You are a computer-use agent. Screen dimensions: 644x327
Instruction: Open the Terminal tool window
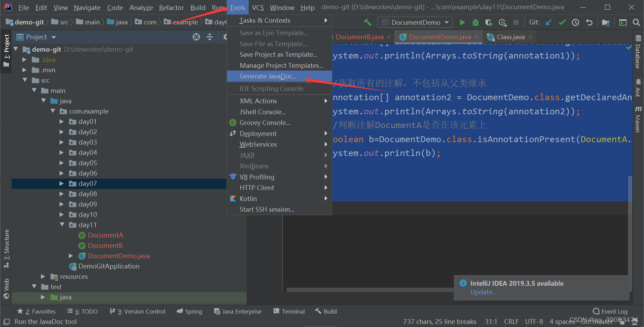pyautogui.click(x=289, y=312)
